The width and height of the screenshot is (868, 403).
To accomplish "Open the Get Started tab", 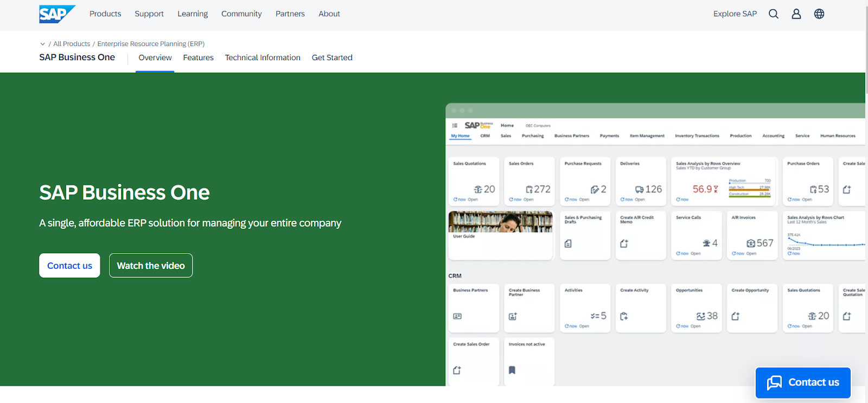I will pyautogui.click(x=332, y=57).
